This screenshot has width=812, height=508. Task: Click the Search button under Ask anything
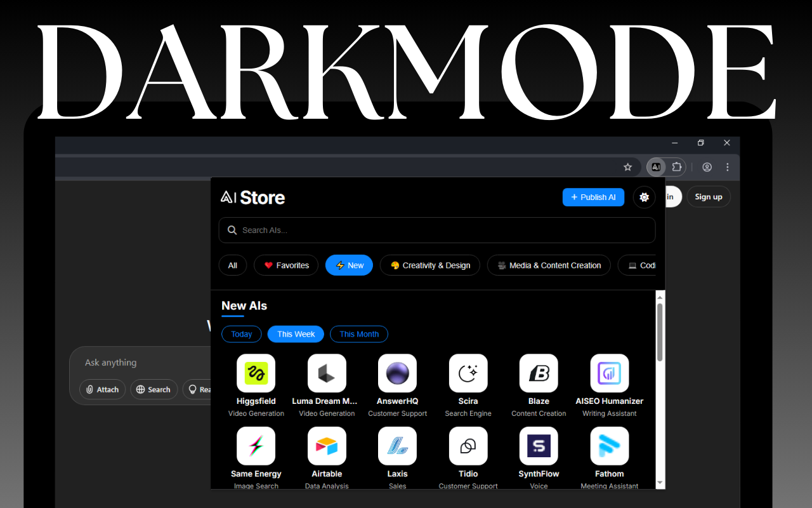pos(154,389)
